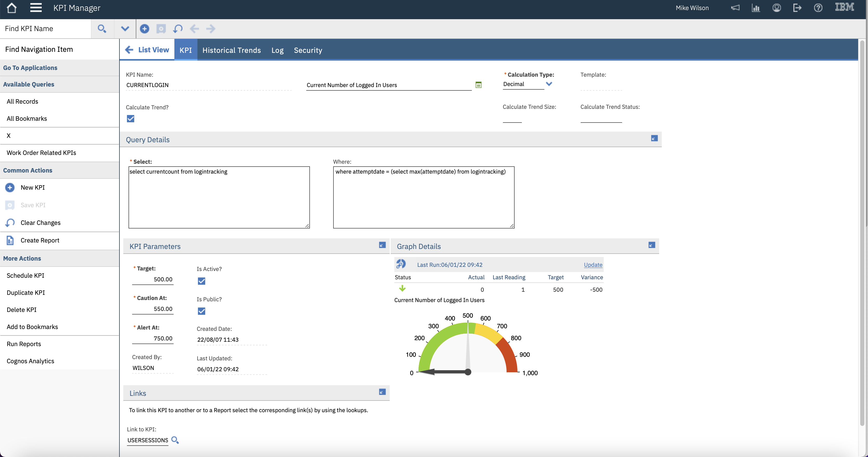Screen dimensions: 868x457
Task: Click the Clear Changes undo toolbar icon
Action: [x=177, y=29]
